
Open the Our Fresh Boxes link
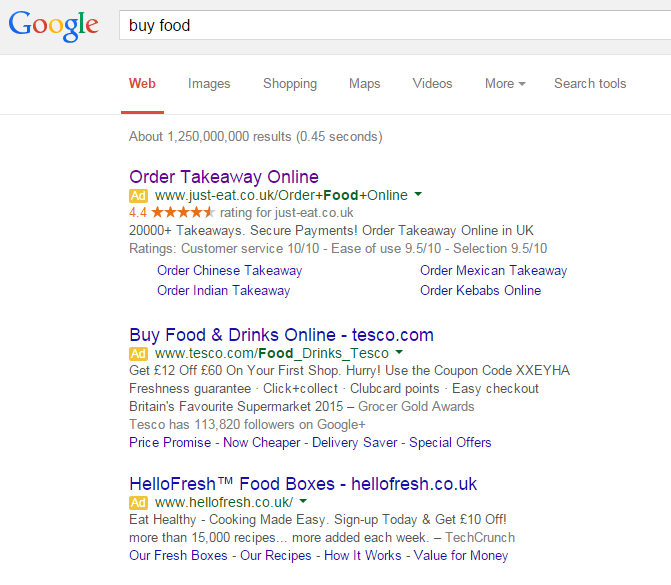[x=178, y=555]
